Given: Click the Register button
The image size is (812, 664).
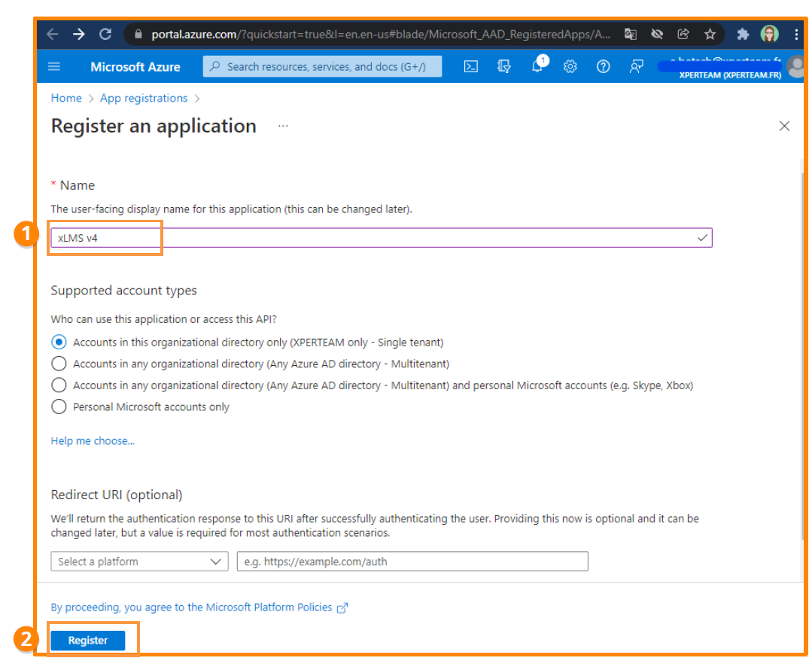Looking at the screenshot, I should [88, 640].
